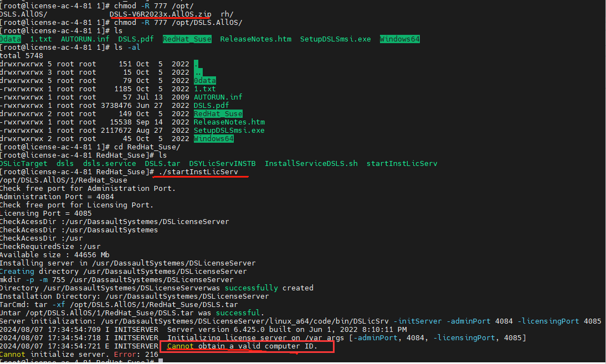The width and height of the screenshot is (606, 364).
Task: Click the DSLS-V6R2023x.AllOS.zip file name
Action: (161, 14)
